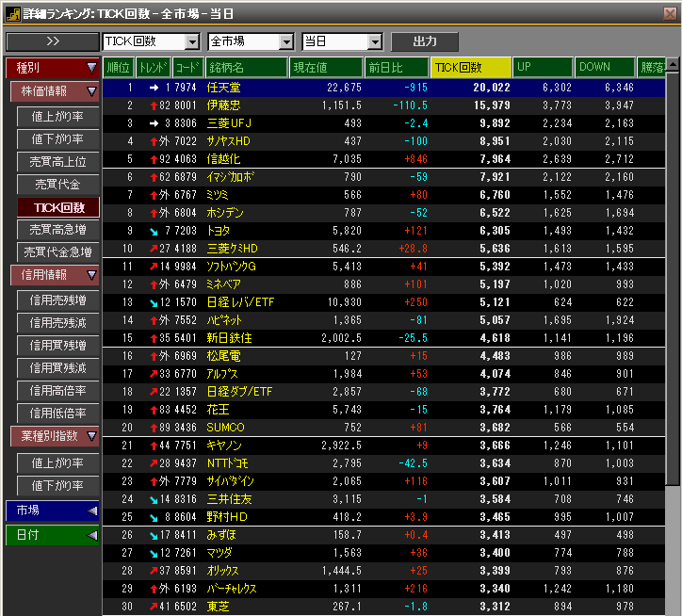
Task: Select 売買代金急増 ranking
Action: coord(57,252)
